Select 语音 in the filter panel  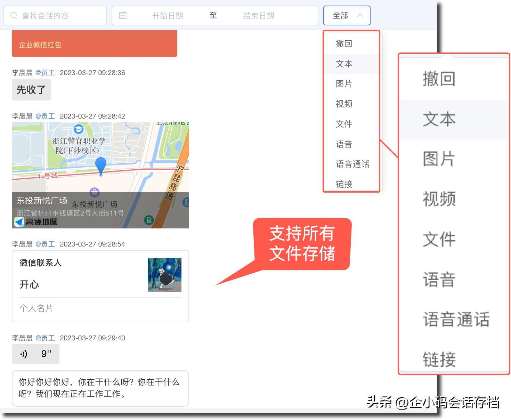point(343,144)
